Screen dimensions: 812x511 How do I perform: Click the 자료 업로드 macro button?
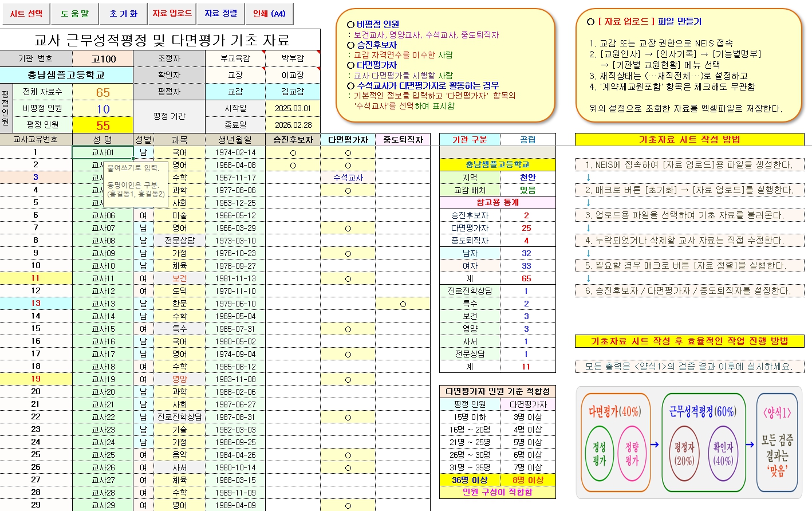(x=172, y=14)
